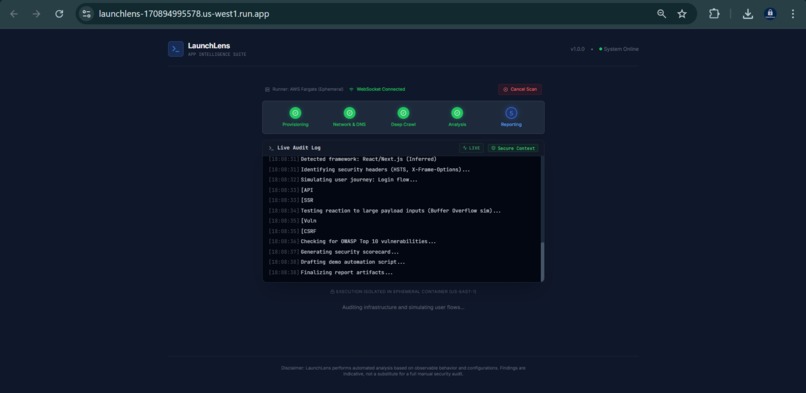
Task: Click the Provisioning step circle icon
Action: (x=295, y=113)
